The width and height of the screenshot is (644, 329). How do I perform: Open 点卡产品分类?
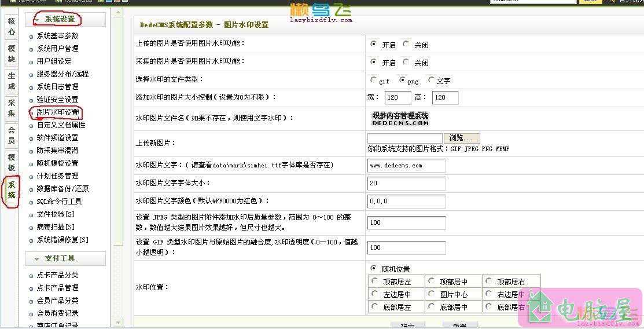[57, 275]
